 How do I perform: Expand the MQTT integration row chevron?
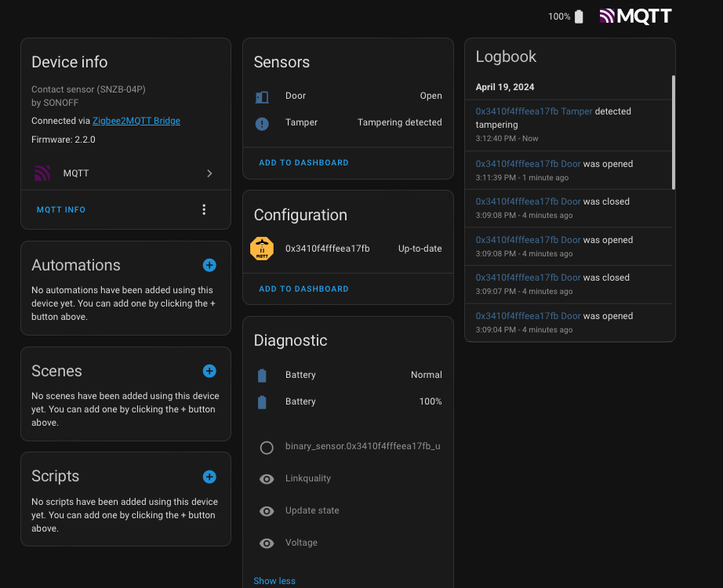[x=209, y=173]
